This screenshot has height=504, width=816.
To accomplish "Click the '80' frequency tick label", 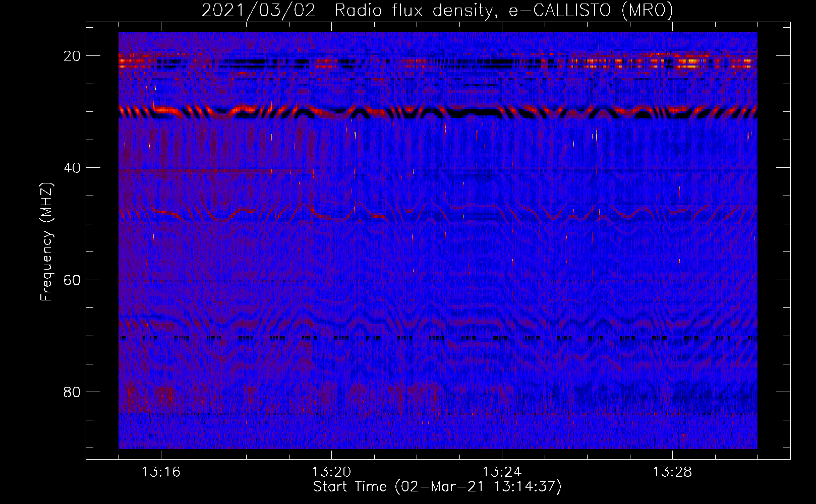I will point(73,392).
